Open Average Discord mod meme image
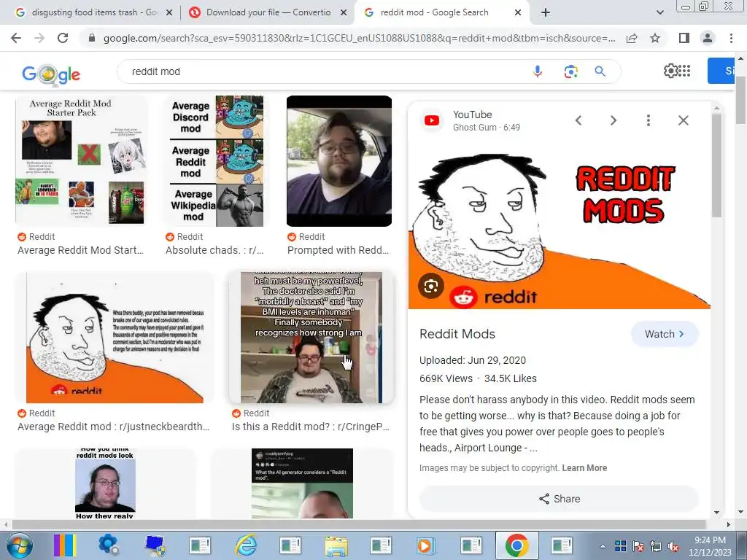 (x=217, y=160)
